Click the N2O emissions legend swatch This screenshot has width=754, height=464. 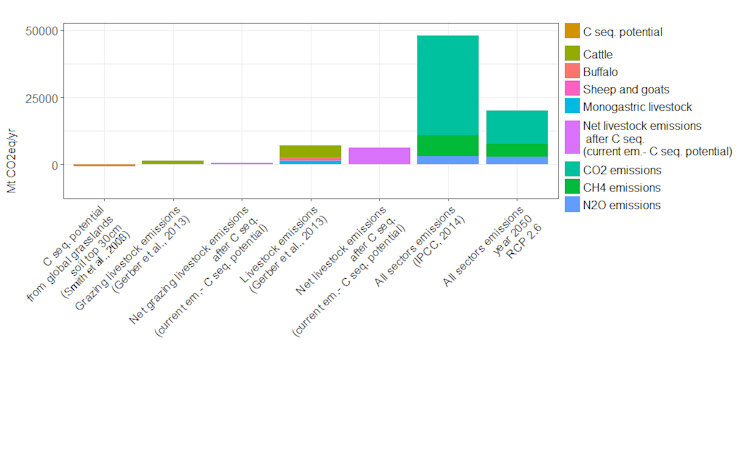click(x=572, y=204)
